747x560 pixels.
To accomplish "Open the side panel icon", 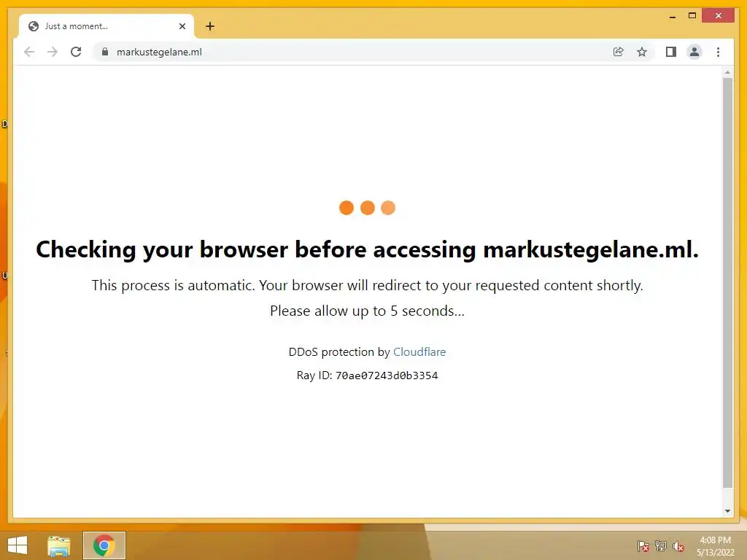I will tap(671, 52).
